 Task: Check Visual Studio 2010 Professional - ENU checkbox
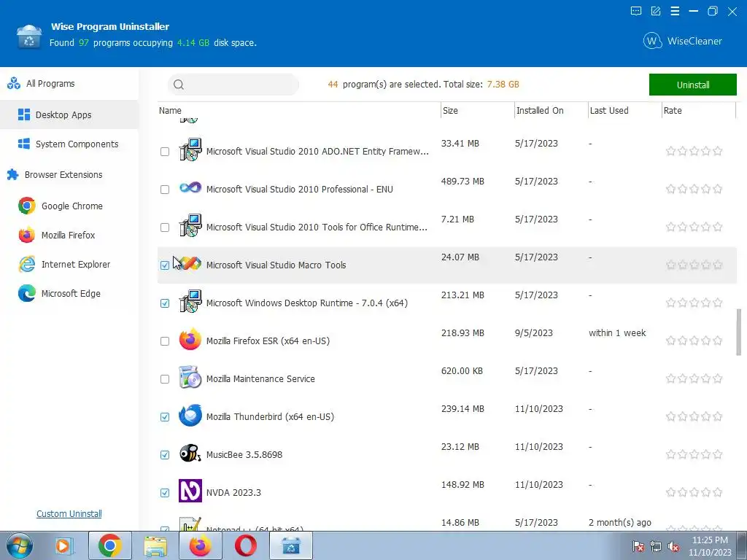pos(165,190)
